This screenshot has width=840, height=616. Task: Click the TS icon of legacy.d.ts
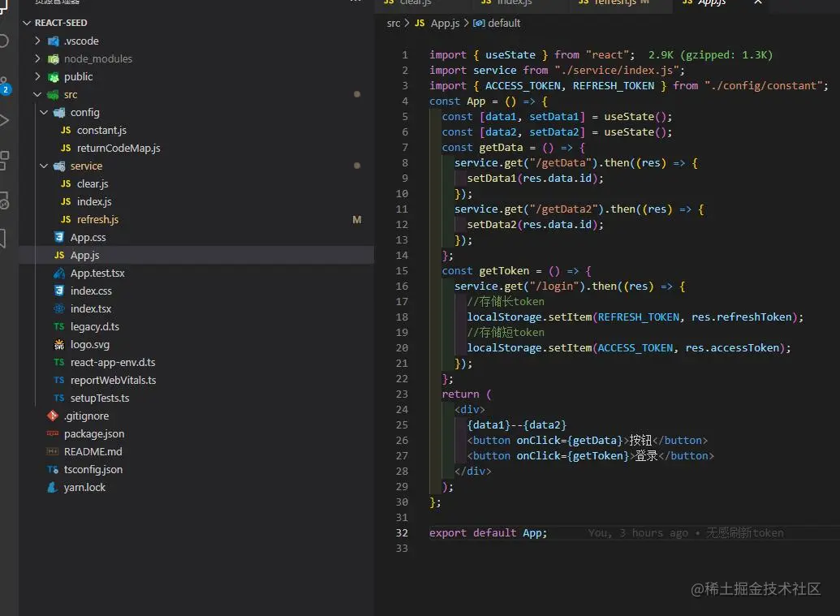click(x=59, y=327)
